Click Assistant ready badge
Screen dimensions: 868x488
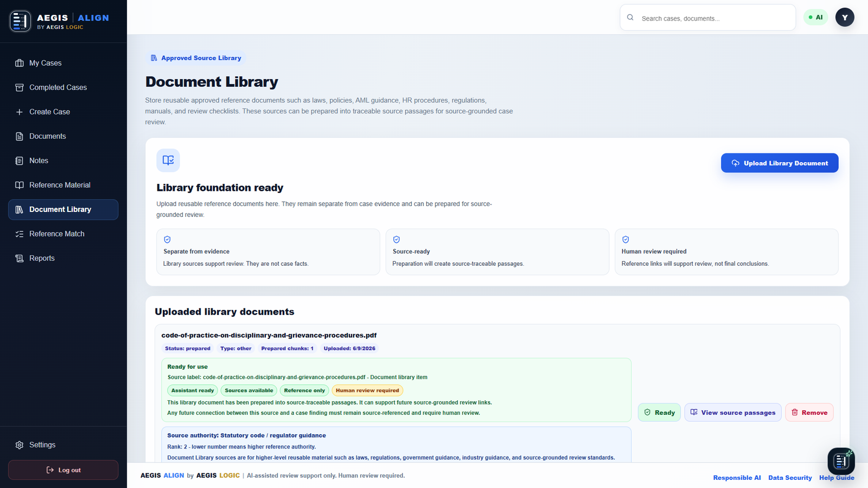[x=193, y=390]
